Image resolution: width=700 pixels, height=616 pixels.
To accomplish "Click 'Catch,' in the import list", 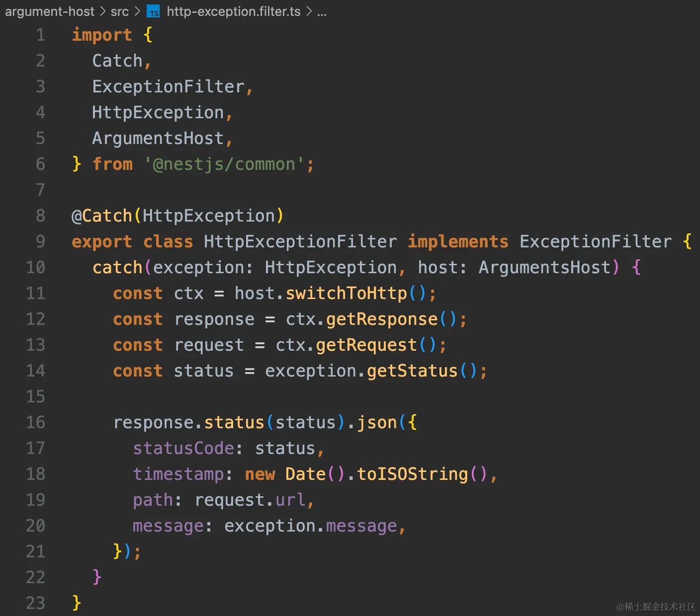I will (x=122, y=61).
